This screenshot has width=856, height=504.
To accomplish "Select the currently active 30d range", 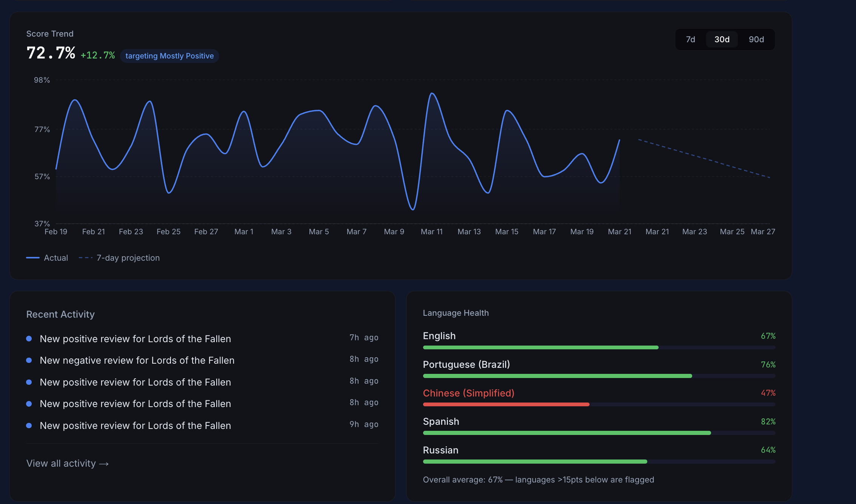I will click(x=722, y=39).
